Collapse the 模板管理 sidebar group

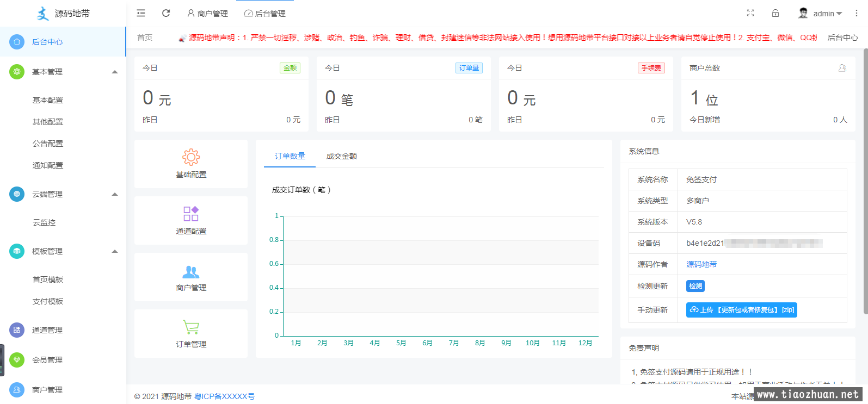pyautogui.click(x=114, y=251)
